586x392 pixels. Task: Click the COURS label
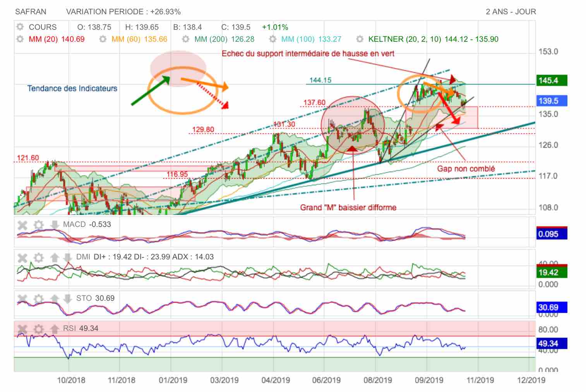click(x=43, y=27)
